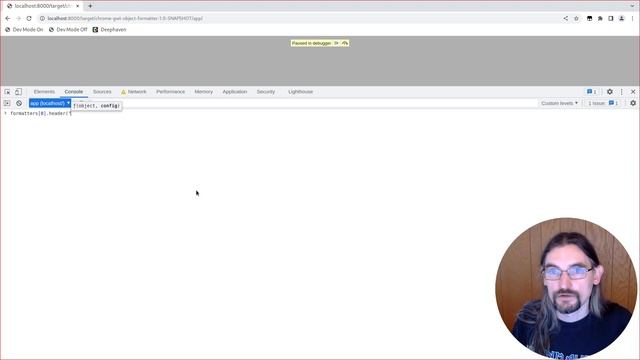Image resolution: width=640 pixels, height=360 pixels.
Task: Open the app (localhost) context dropdown
Action: pos(50,103)
